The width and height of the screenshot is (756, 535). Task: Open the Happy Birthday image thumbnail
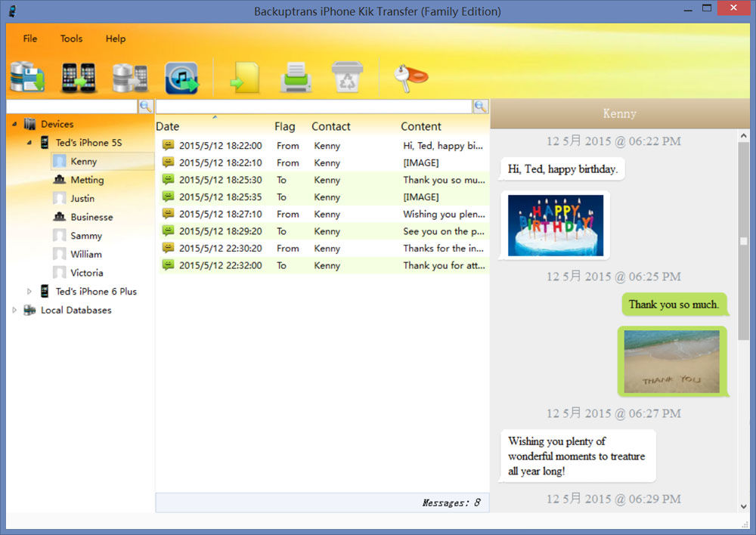pyautogui.click(x=556, y=225)
